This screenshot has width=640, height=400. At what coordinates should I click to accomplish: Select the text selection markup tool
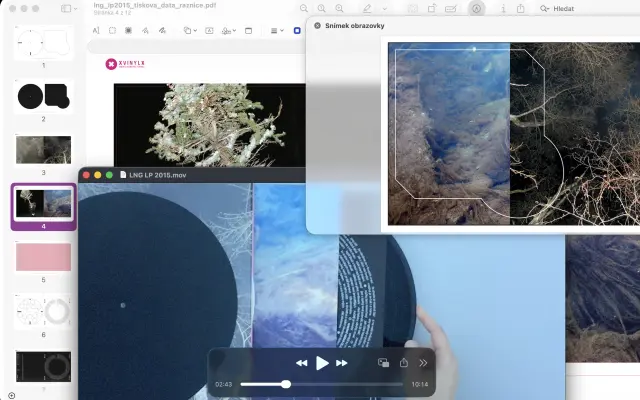coord(96,31)
